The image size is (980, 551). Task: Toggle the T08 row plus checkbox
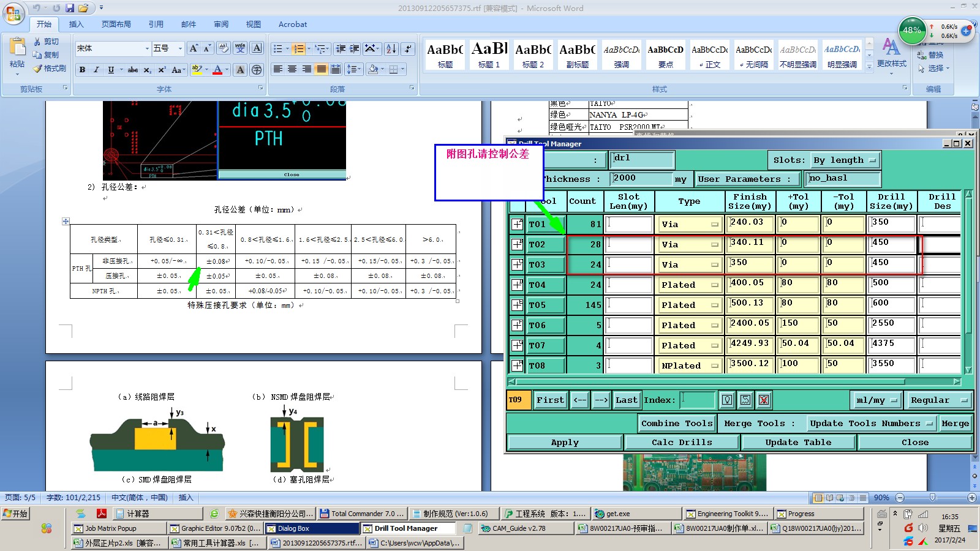pos(517,365)
